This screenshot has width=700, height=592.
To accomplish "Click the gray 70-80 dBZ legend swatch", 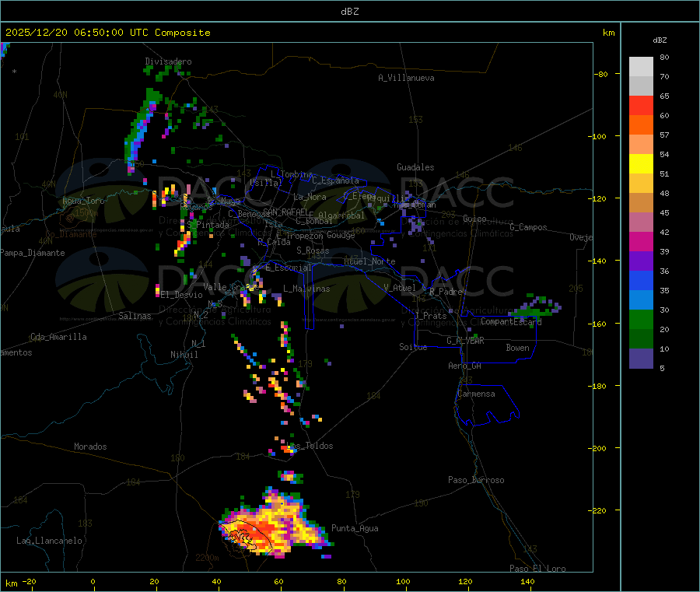I will (x=641, y=67).
